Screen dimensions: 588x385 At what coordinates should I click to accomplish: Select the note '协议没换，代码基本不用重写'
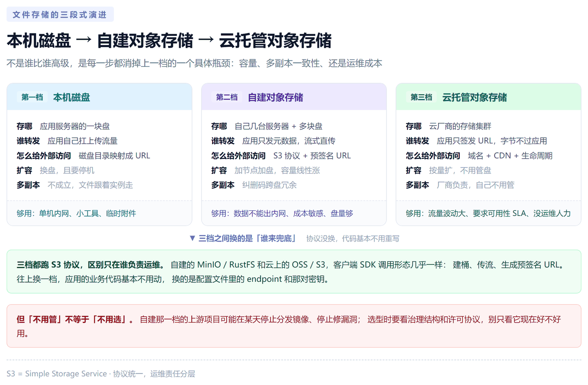click(x=353, y=239)
